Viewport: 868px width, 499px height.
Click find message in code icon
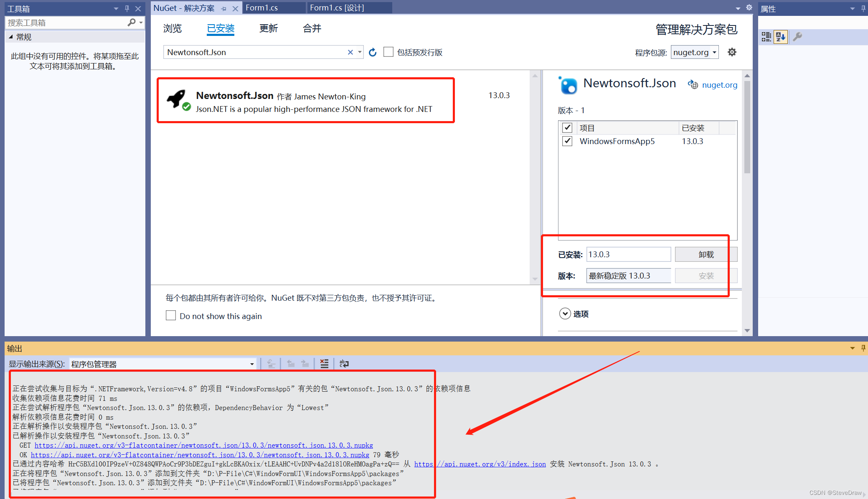coord(271,364)
